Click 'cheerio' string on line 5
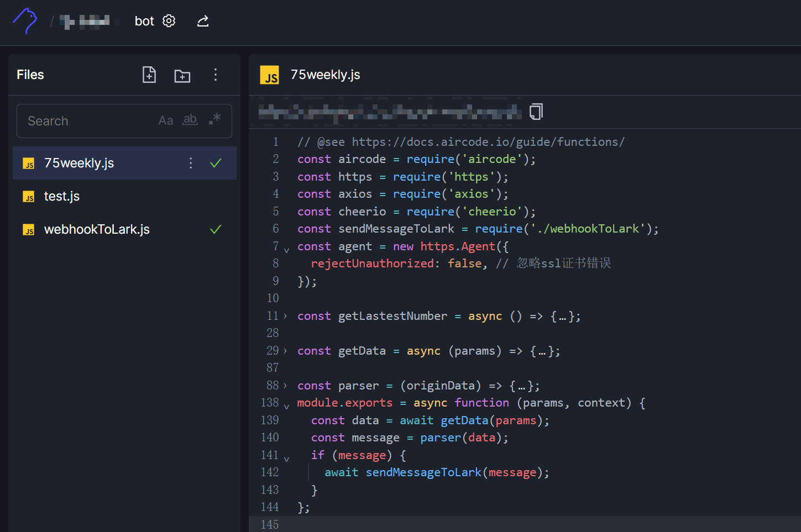801x532 pixels. [492, 212]
